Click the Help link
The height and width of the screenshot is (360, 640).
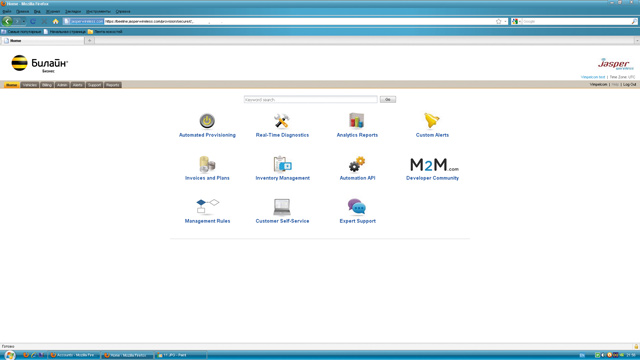(x=615, y=84)
